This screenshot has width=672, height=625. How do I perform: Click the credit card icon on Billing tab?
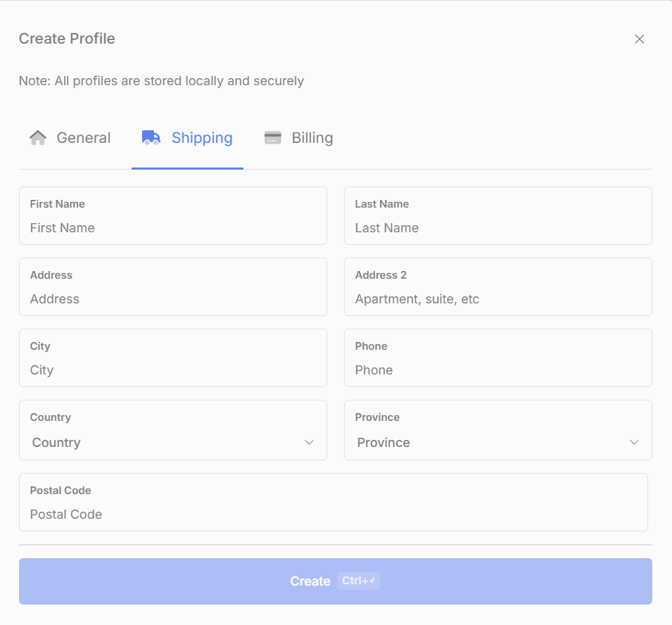(273, 138)
